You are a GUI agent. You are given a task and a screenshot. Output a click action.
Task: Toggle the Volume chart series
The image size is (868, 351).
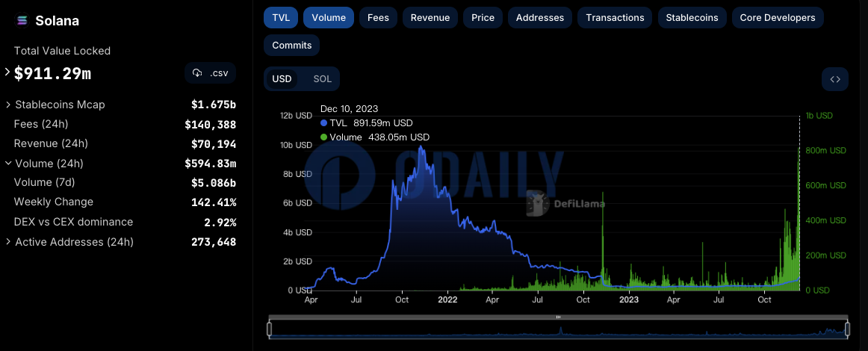[329, 18]
